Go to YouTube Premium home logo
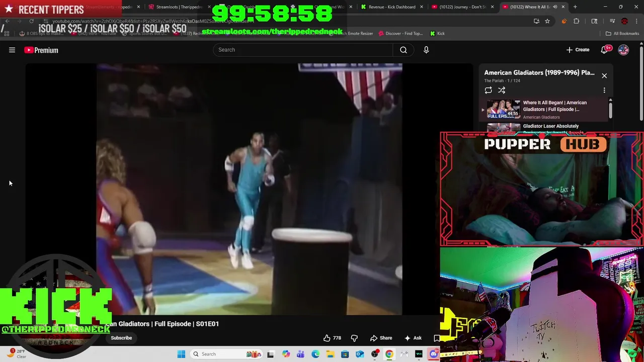Image resolution: width=644 pixels, height=362 pixels. [41, 50]
